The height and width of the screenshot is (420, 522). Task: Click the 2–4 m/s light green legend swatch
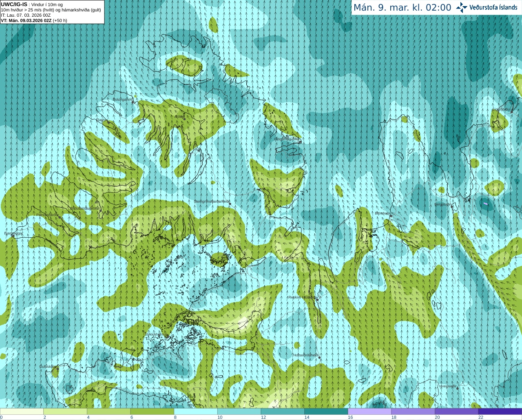pos(65,411)
